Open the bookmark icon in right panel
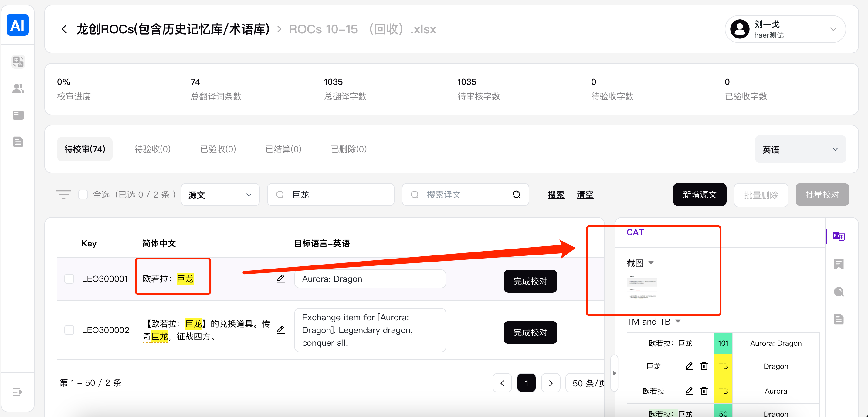The image size is (868, 417). click(839, 264)
